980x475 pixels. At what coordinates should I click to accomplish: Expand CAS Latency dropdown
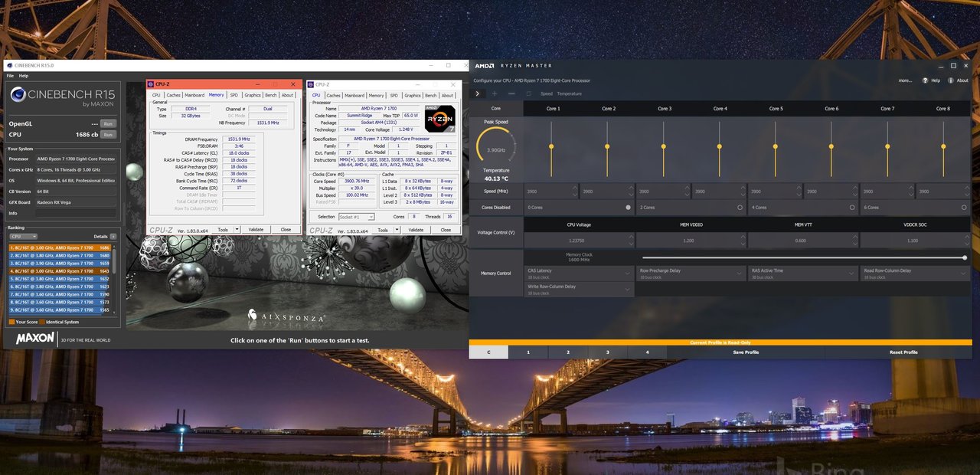click(578, 274)
